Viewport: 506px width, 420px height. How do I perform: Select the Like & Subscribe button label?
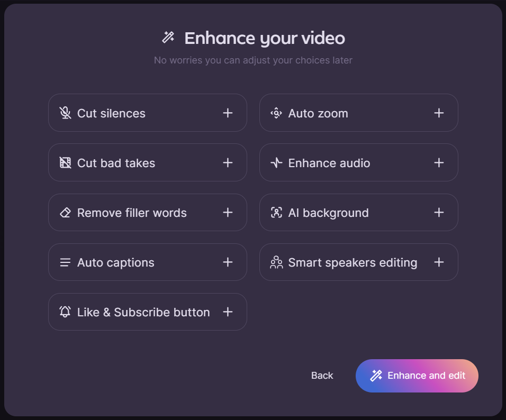coord(143,312)
